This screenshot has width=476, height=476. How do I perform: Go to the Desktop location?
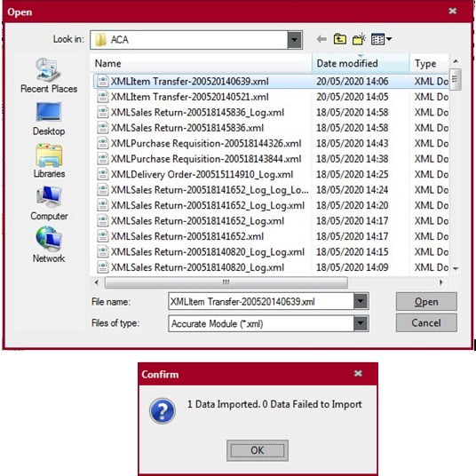tap(49, 119)
